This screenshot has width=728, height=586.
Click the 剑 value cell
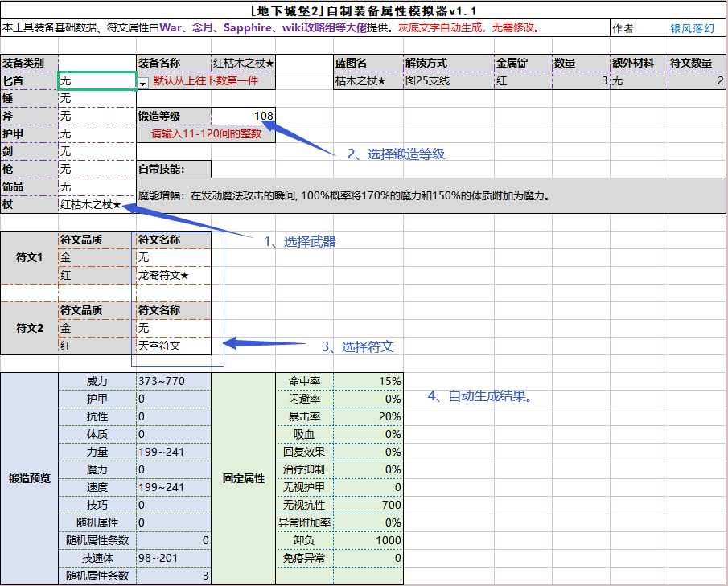click(97, 151)
